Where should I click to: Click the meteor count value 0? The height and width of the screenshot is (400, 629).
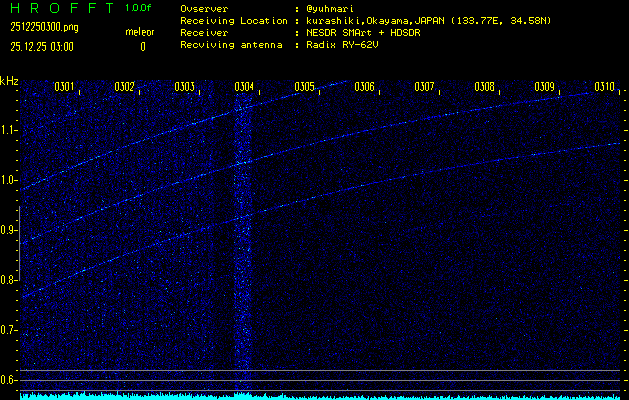(x=142, y=46)
